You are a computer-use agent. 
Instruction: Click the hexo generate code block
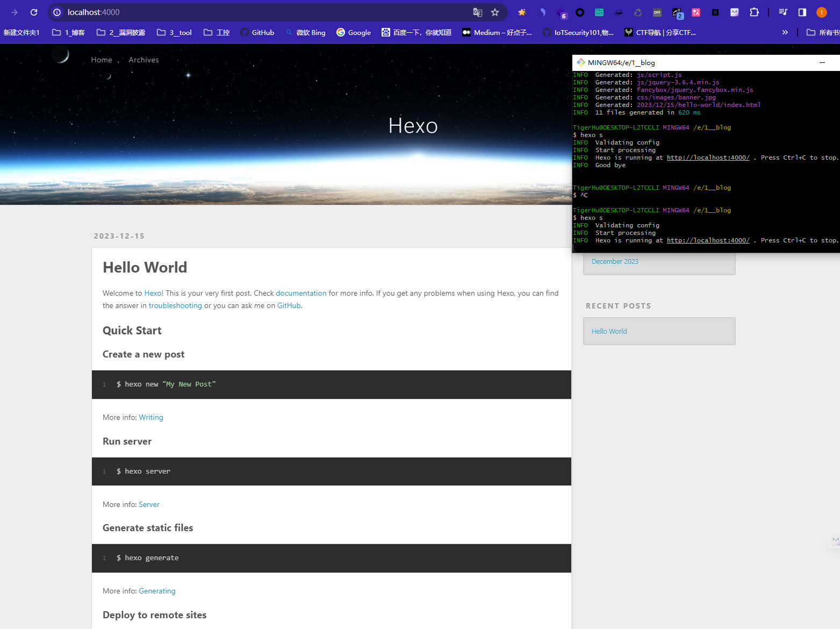coord(332,558)
